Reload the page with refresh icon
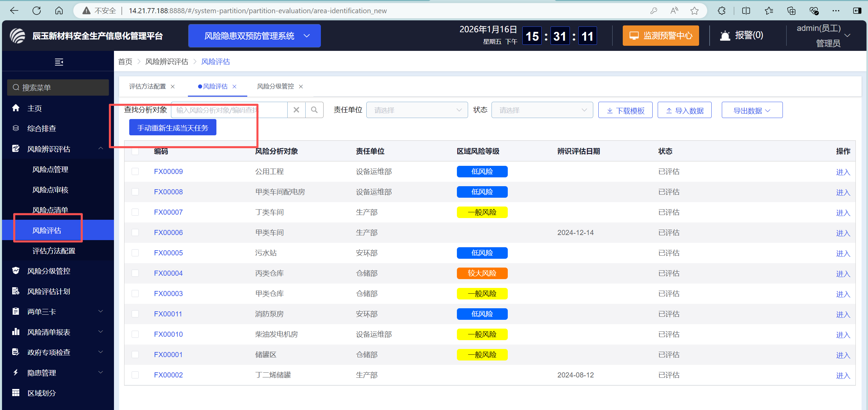The height and width of the screenshot is (410, 868). [37, 11]
